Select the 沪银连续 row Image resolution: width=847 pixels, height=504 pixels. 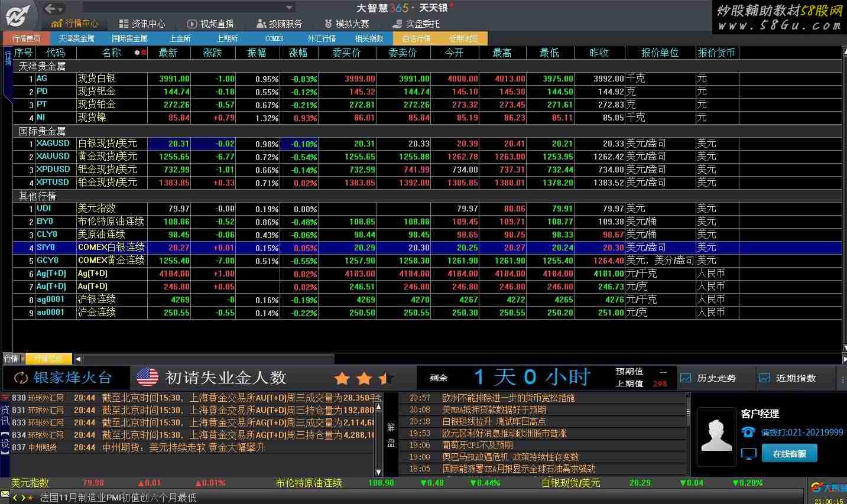coord(427,300)
